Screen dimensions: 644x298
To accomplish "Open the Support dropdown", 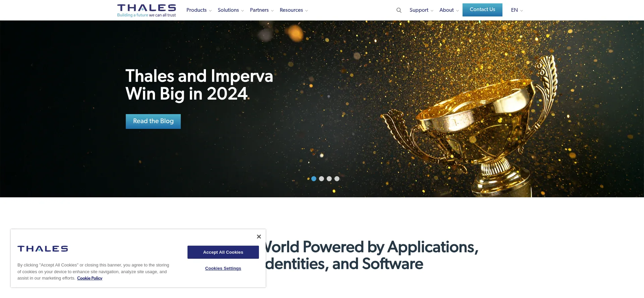I will tap(421, 10).
